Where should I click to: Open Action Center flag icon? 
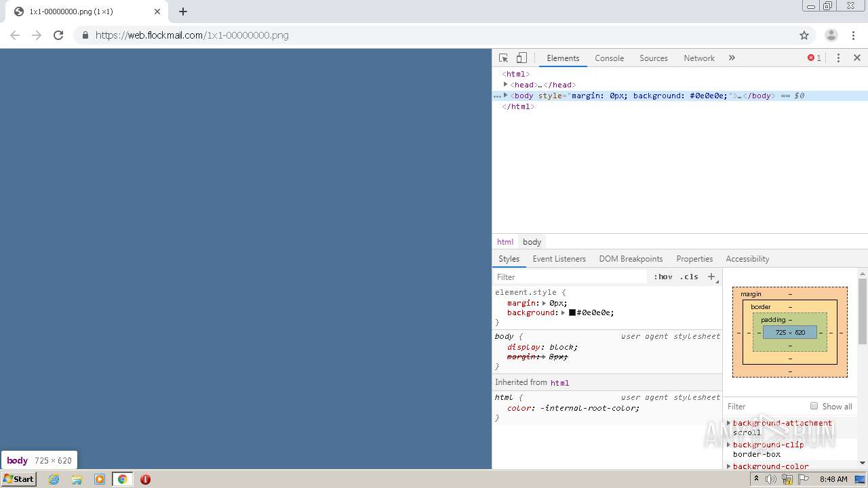tap(804, 479)
